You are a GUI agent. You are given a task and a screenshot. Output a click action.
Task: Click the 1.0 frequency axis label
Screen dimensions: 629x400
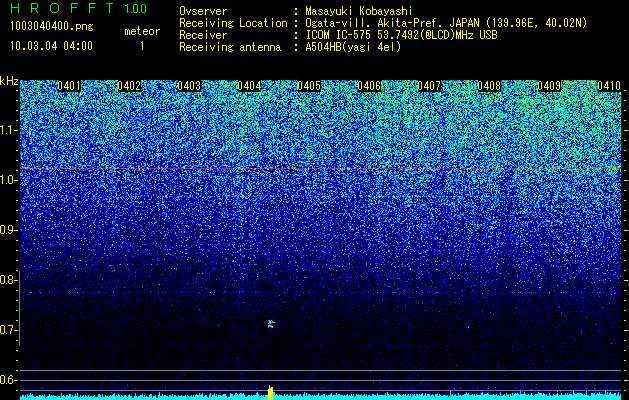pos(7,180)
